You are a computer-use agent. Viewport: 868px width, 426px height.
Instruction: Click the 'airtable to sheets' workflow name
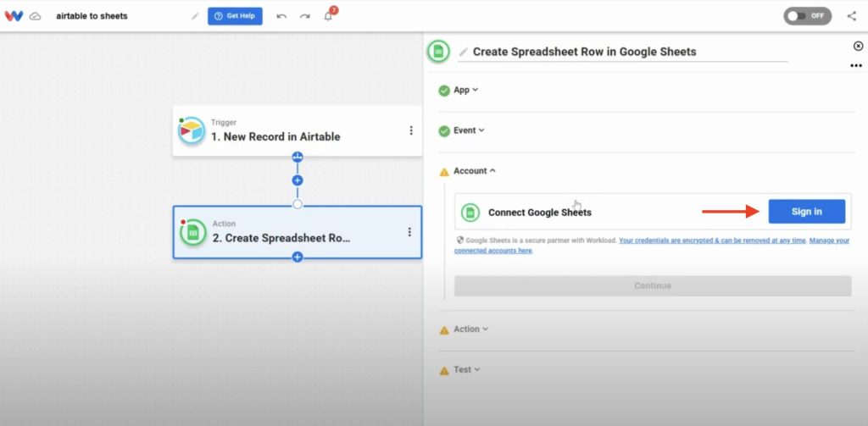[92, 16]
